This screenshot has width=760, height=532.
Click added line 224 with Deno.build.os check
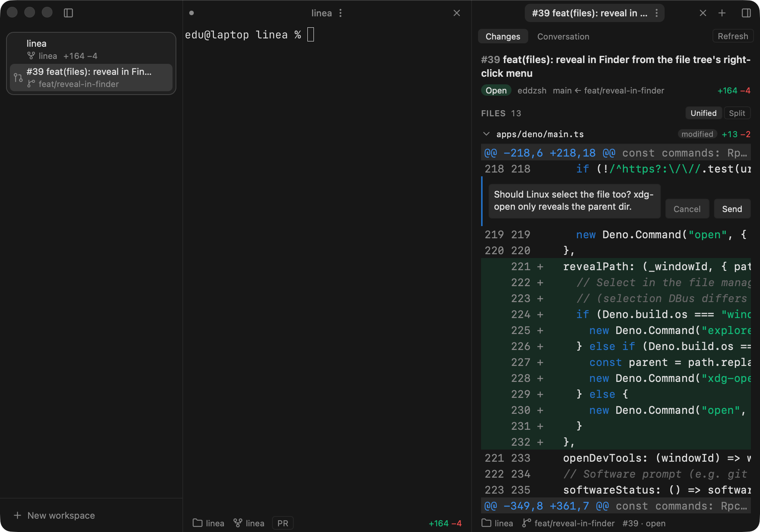(x=616, y=314)
